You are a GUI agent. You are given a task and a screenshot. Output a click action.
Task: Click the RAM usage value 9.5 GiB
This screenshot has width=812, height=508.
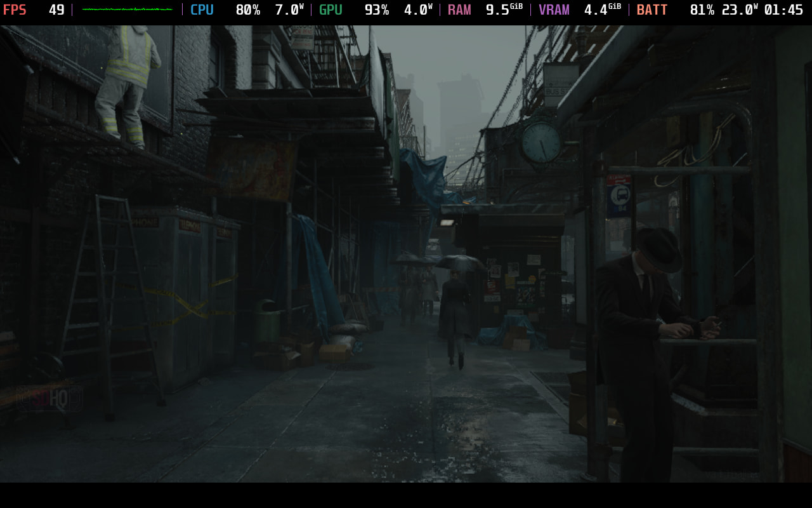coord(504,10)
